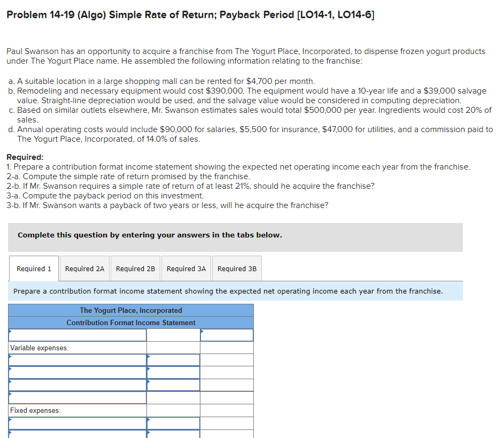The height and width of the screenshot is (438, 504).
Task: Return to the Required 1 tab
Action: point(34,268)
